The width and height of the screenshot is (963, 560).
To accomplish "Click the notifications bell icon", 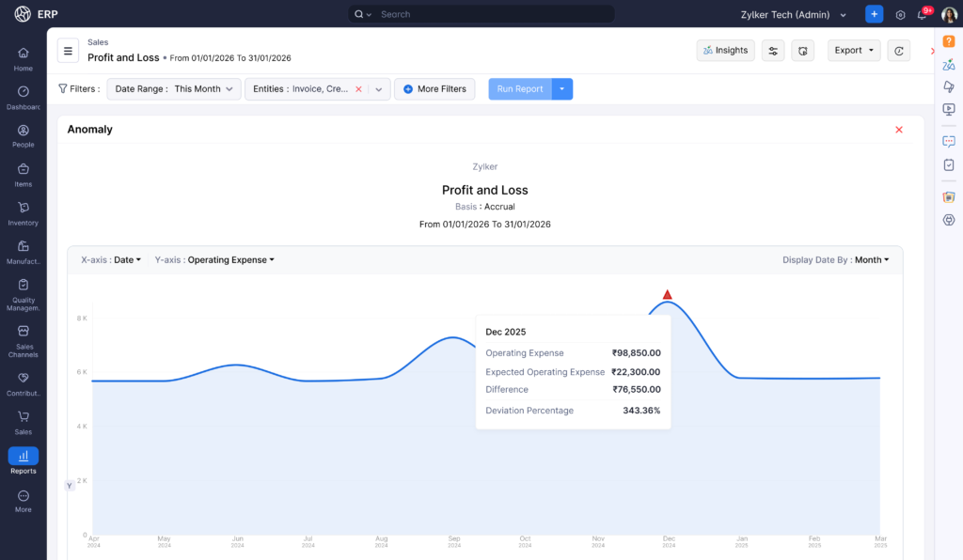I will pos(923,15).
